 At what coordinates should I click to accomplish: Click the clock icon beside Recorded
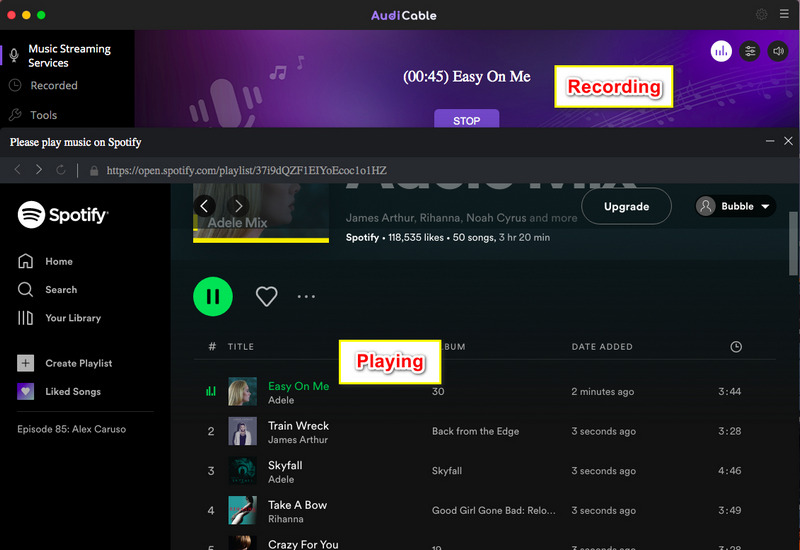point(15,85)
